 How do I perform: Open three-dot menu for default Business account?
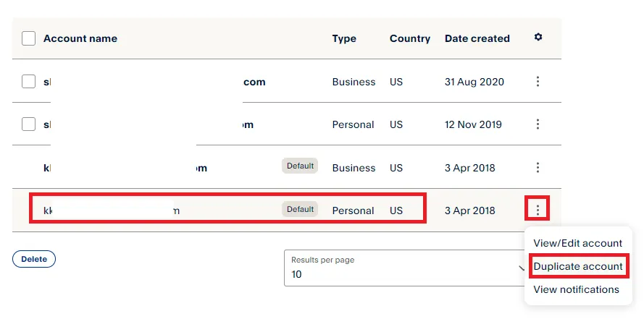pos(538,168)
